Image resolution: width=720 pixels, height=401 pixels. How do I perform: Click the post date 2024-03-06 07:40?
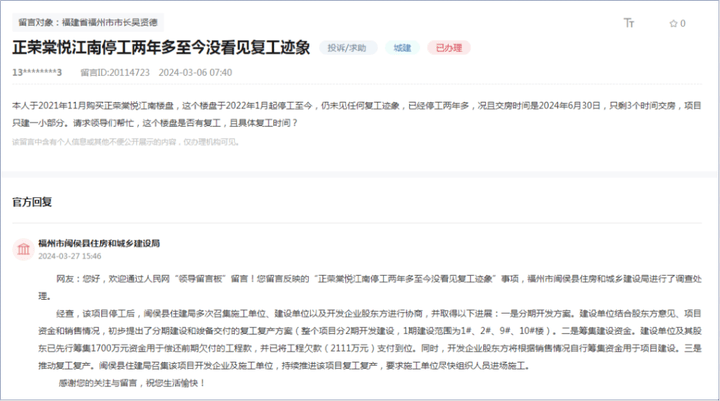(195, 73)
